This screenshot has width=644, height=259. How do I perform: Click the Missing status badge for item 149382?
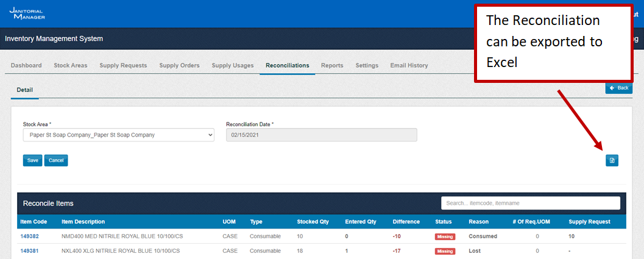click(x=444, y=236)
